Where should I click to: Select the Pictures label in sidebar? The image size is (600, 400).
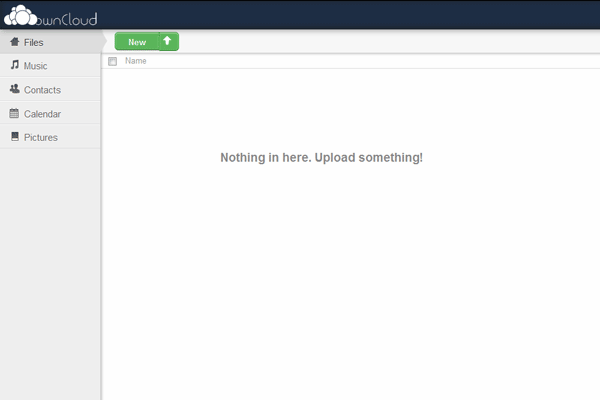pyautogui.click(x=40, y=138)
